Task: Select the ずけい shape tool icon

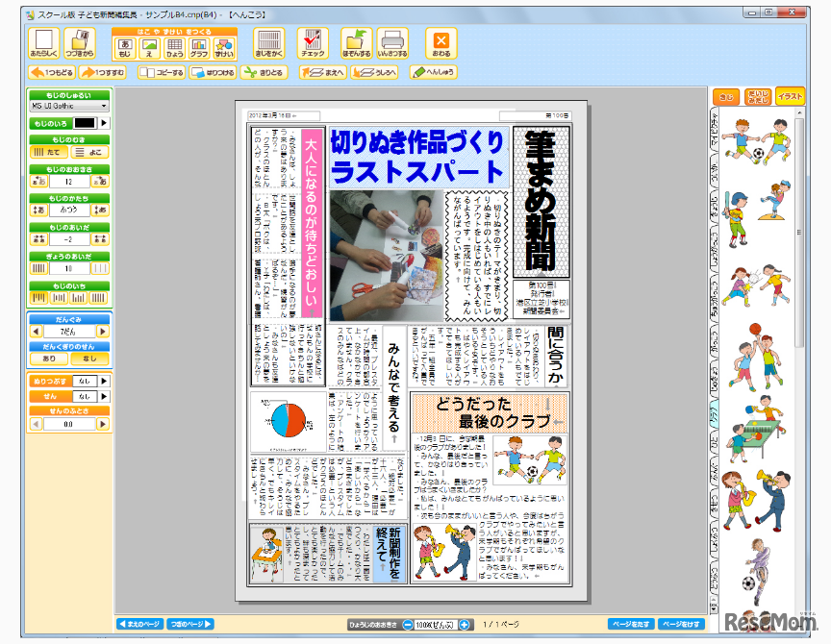Action: pyautogui.click(x=223, y=47)
